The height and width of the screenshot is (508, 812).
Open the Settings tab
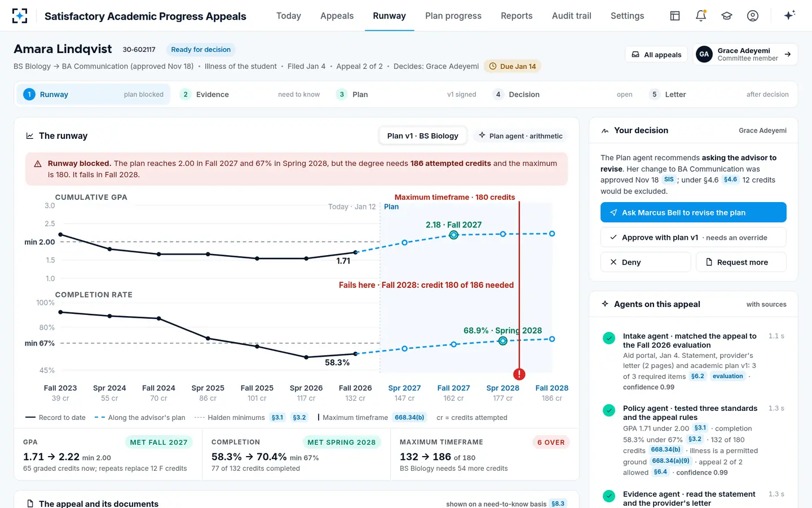(627, 16)
